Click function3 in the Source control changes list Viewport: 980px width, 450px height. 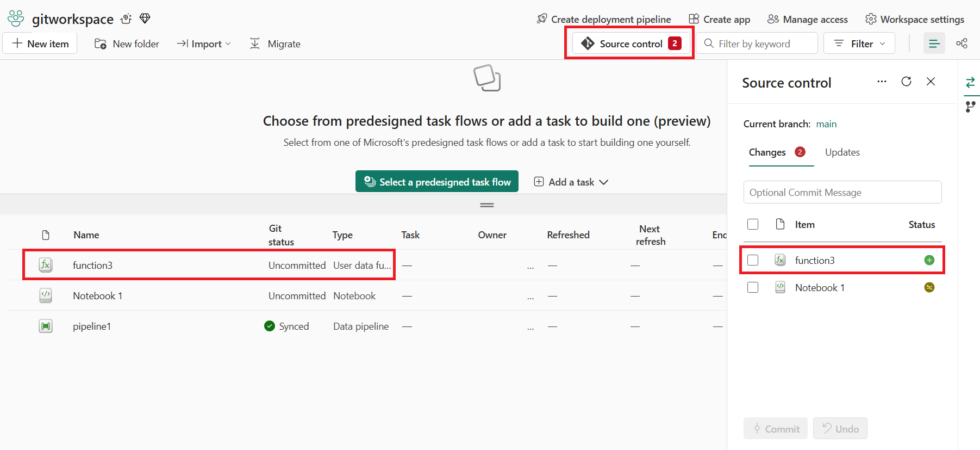coord(815,260)
